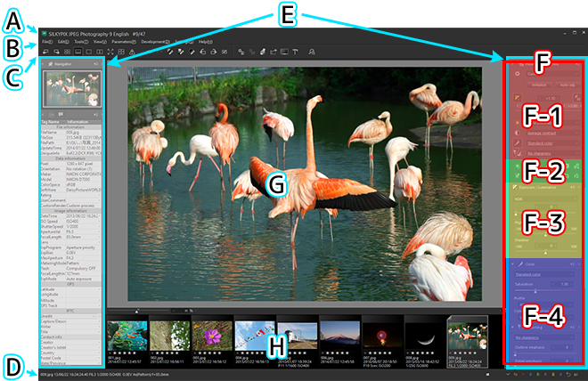Adjust the Saturation slider

tap(544, 290)
